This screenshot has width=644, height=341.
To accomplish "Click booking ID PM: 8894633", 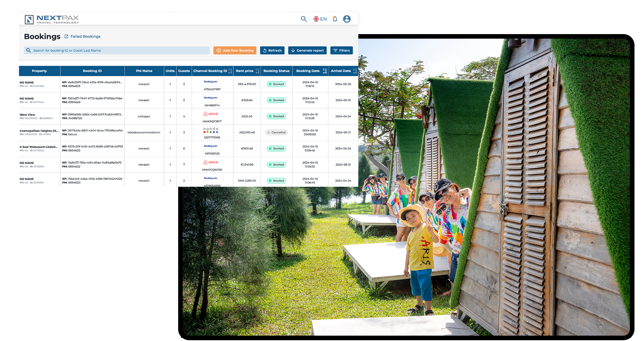I will tap(71, 86).
